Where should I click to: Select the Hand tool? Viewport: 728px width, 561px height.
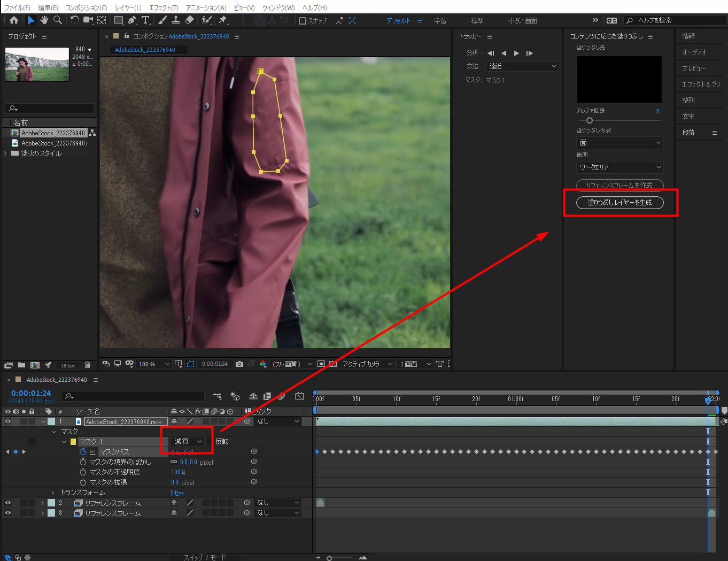click(x=44, y=20)
